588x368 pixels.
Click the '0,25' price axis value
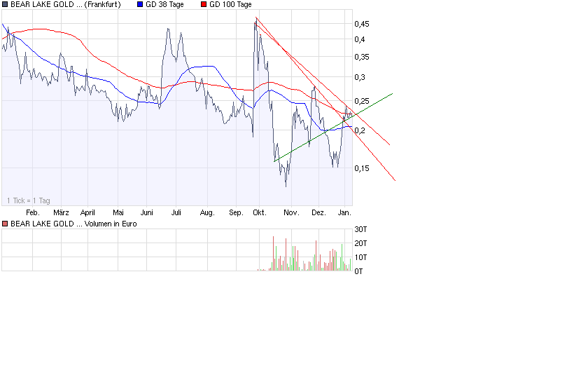(362, 102)
